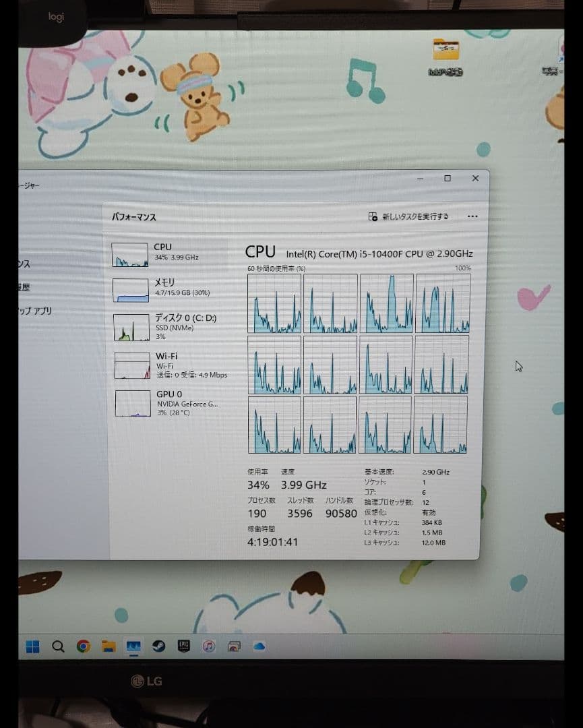Click the Task Manager taskbar icon

tap(133, 646)
